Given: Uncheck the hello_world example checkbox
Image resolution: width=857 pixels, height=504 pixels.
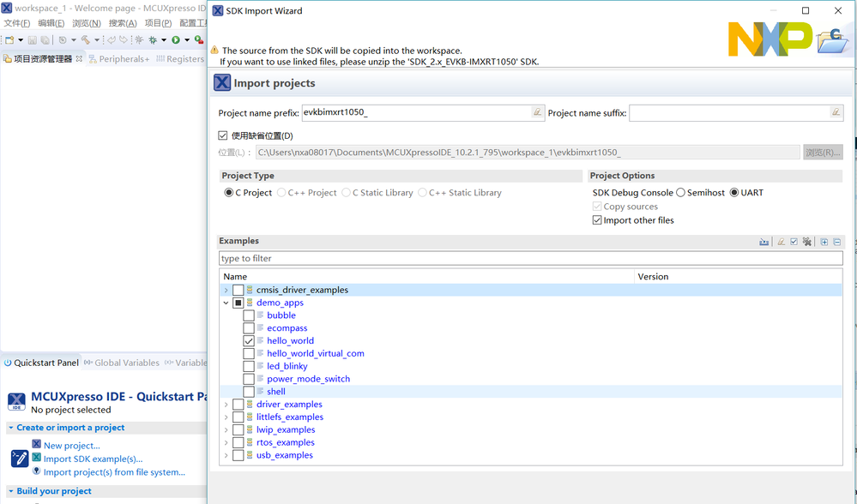Looking at the screenshot, I should point(249,341).
